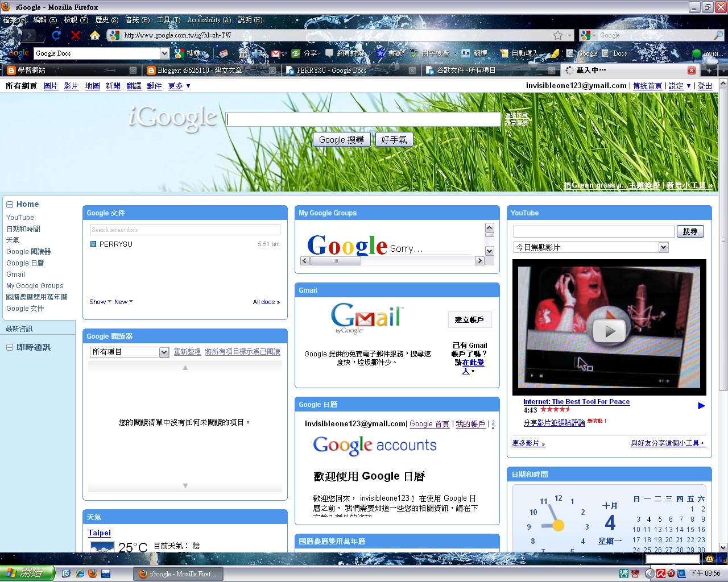Click the Windows 開始 Start button
This screenshot has height=582, width=728.
(27, 573)
